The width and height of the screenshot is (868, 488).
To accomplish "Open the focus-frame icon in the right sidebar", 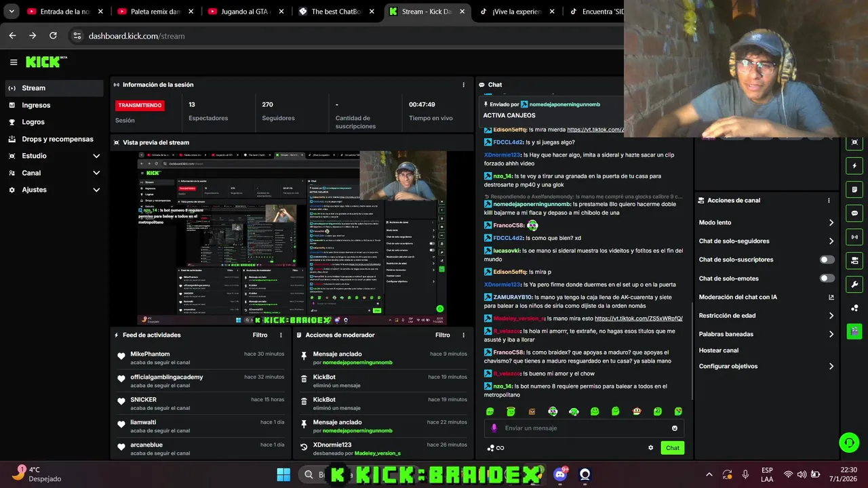I will (854, 142).
